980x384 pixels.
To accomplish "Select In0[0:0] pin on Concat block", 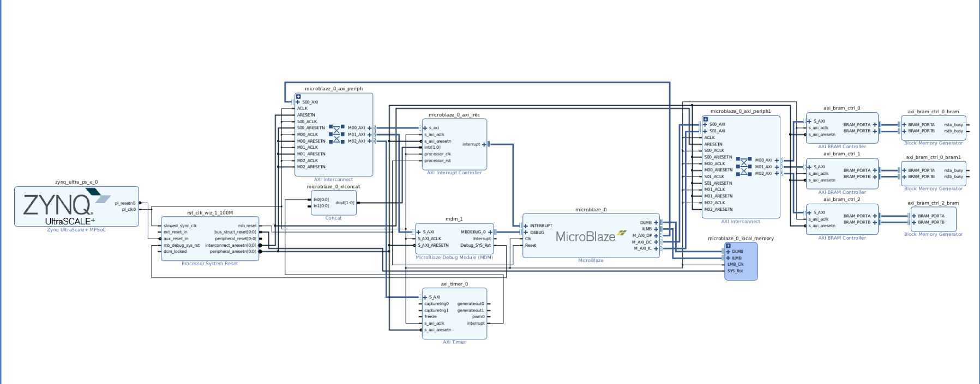I will pyautogui.click(x=321, y=200).
